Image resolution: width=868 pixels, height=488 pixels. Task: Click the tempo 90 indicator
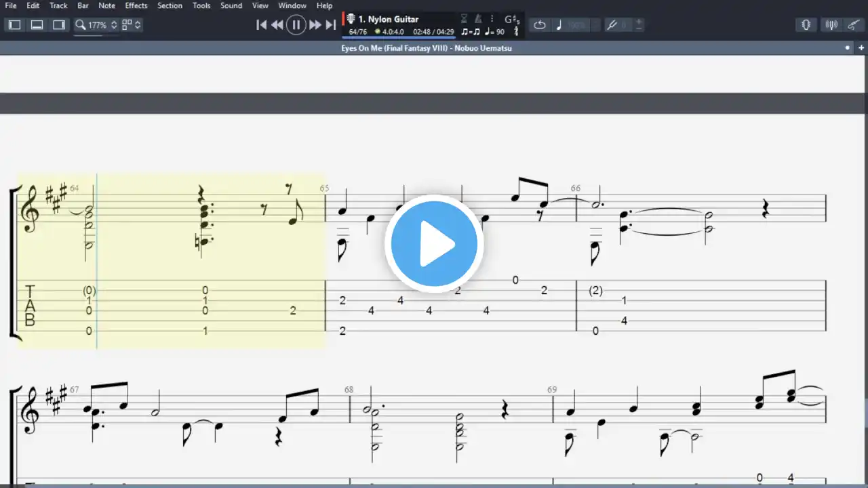(494, 32)
